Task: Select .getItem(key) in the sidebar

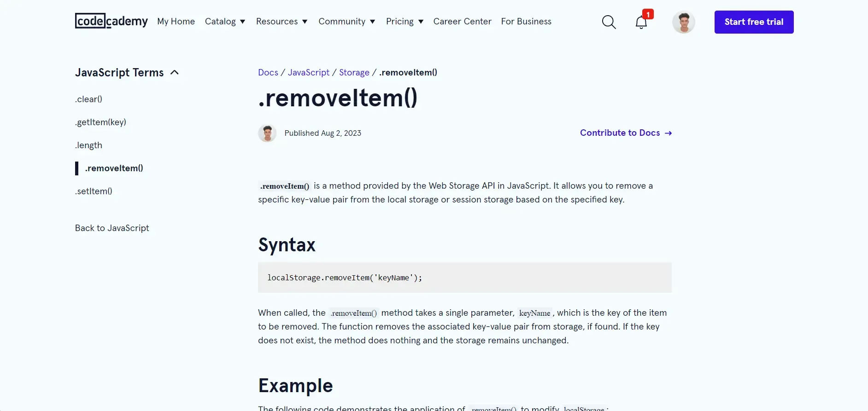Action: 100,122
